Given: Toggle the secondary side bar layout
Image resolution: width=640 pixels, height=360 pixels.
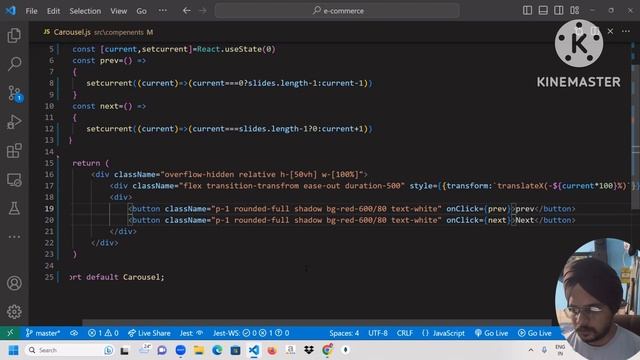Looking at the screenshot, I should pyautogui.click(x=559, y=10).
